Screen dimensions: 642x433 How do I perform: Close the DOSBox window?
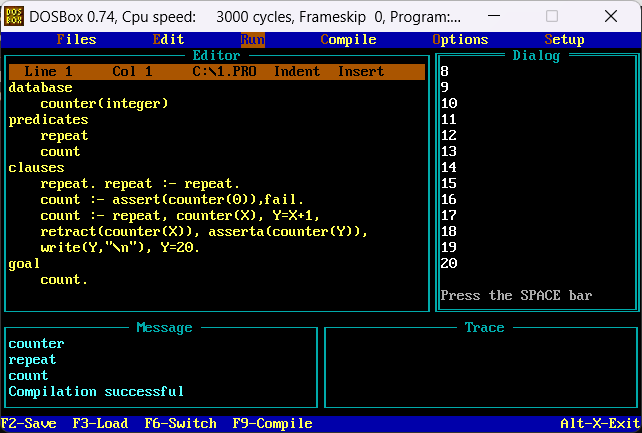tap(611, 16)
